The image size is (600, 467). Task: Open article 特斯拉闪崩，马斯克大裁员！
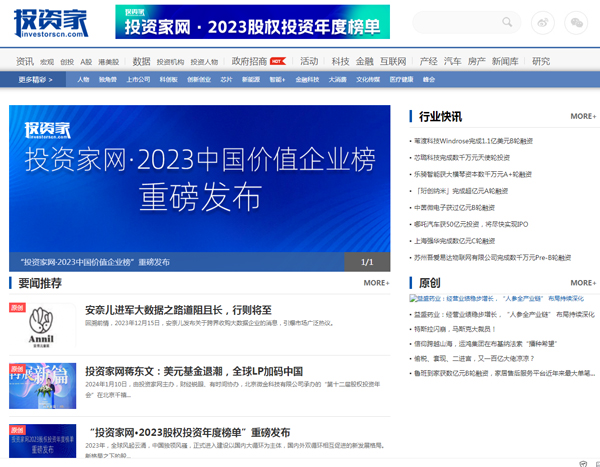(455, 329)
